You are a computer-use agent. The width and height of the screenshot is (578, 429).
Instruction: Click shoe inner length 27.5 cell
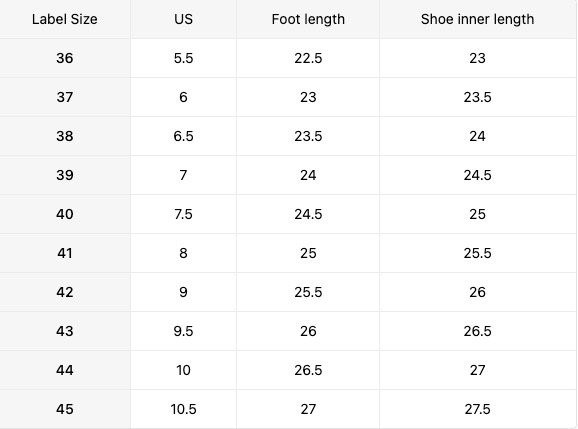pyautogui.click(x=477, y=409)
